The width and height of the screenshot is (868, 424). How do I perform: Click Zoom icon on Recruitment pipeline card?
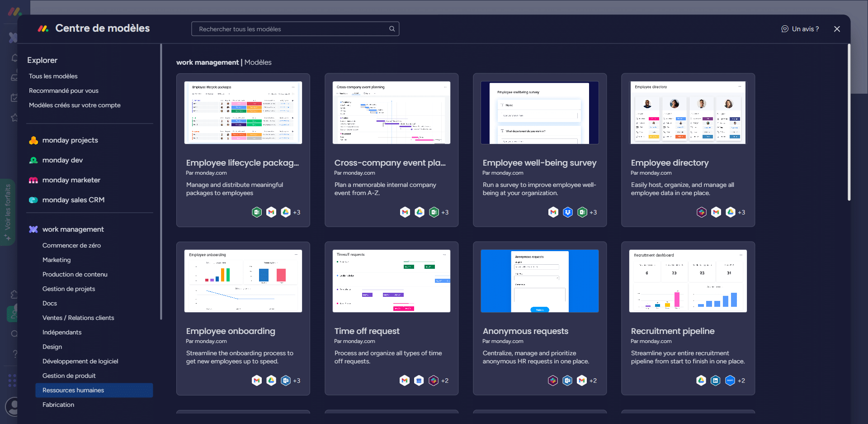(730, 381)
